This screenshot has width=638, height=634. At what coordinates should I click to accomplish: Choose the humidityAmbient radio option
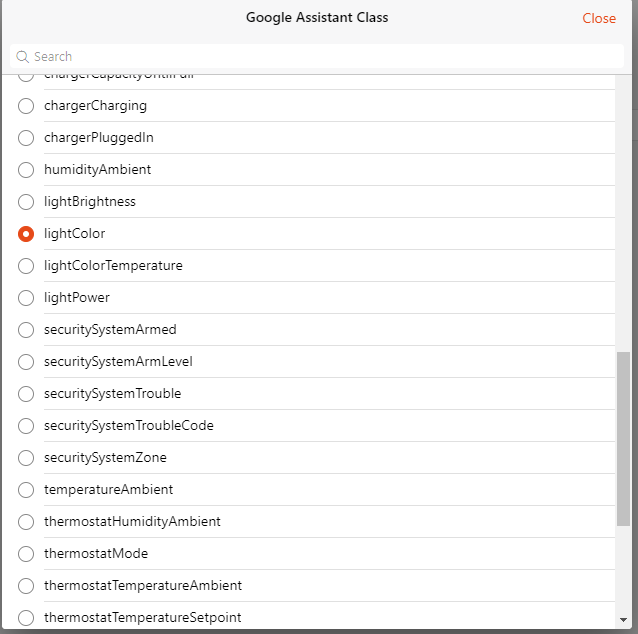(x=26, y=170)
